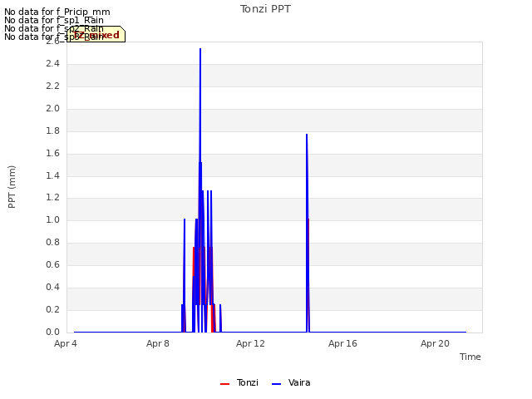Screen dimensions: 532x399
Task: Click the PPT (mm) y-axis label
Action: pyautogui.click(x=12, y=187)
